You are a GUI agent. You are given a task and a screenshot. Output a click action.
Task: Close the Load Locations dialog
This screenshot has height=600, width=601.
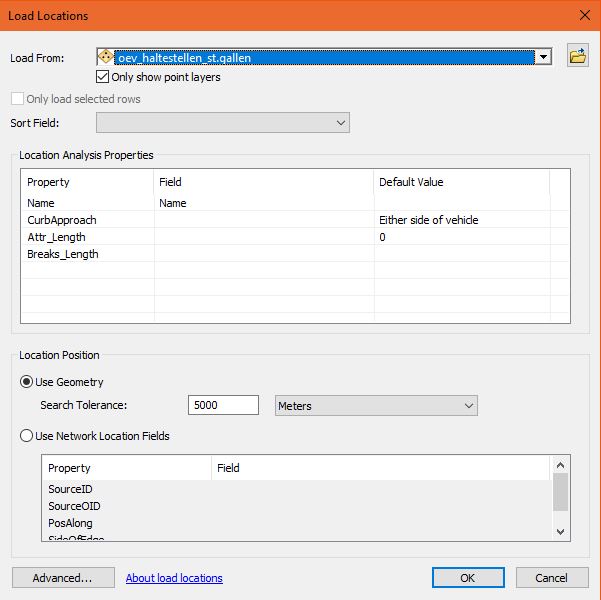pyautogui.click(x=584, y=15)
